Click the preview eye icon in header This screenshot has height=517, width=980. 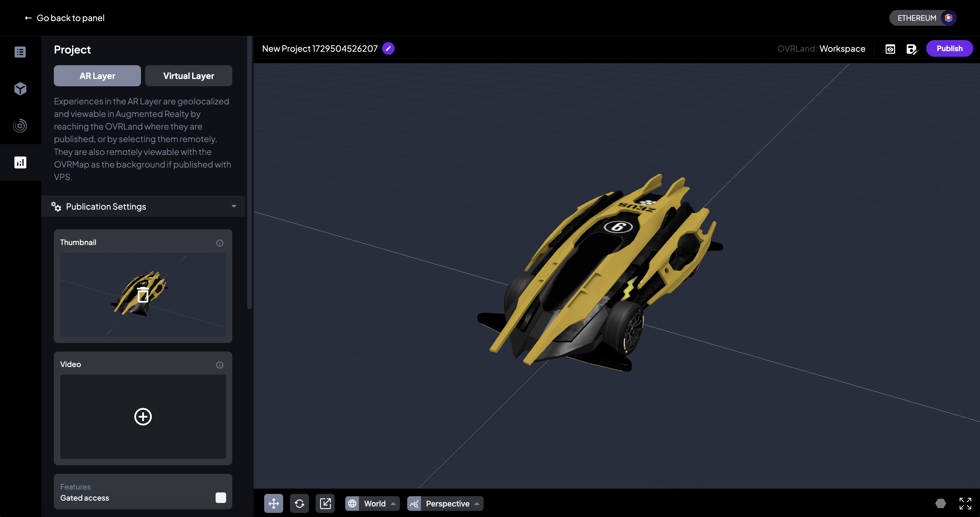(x=890, y=49)
